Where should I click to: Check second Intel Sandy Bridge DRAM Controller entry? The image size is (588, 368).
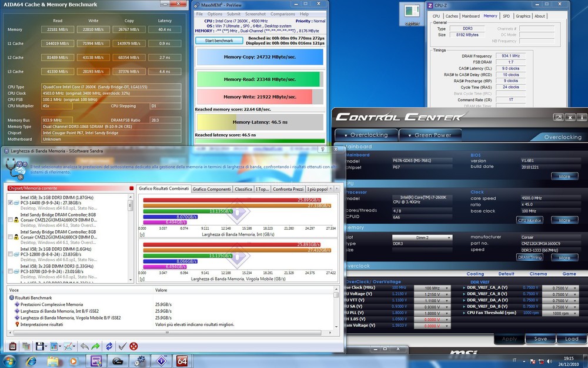pos(11,237)
